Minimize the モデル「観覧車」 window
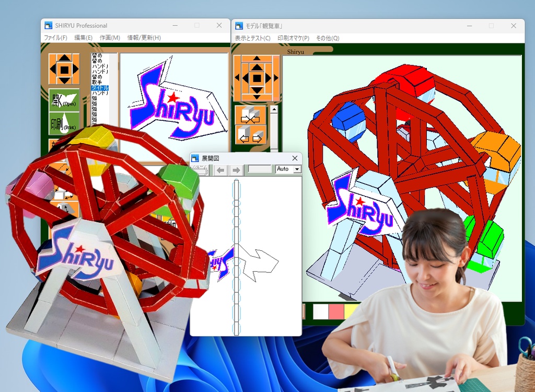535x392 pixels. pos(470,26)
